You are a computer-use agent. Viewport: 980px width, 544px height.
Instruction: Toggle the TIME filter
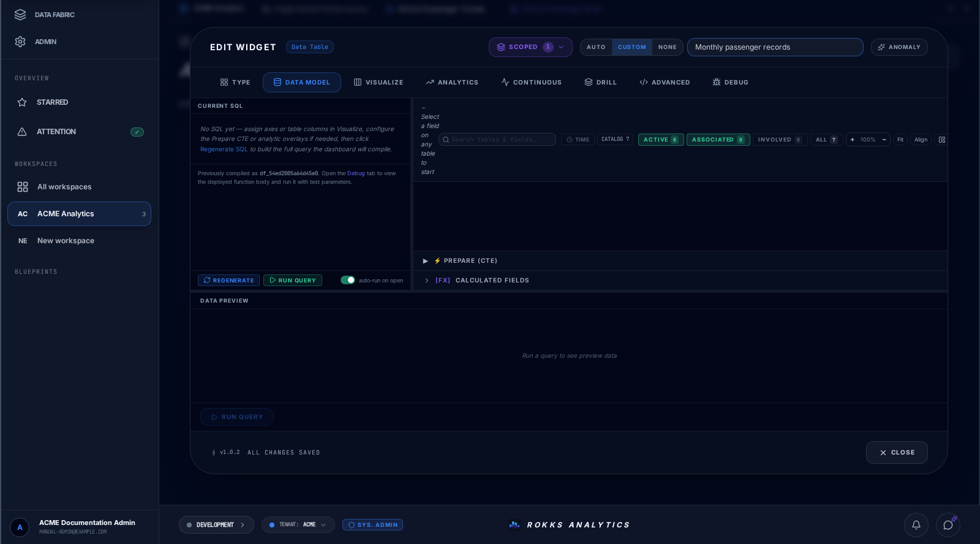578,140
